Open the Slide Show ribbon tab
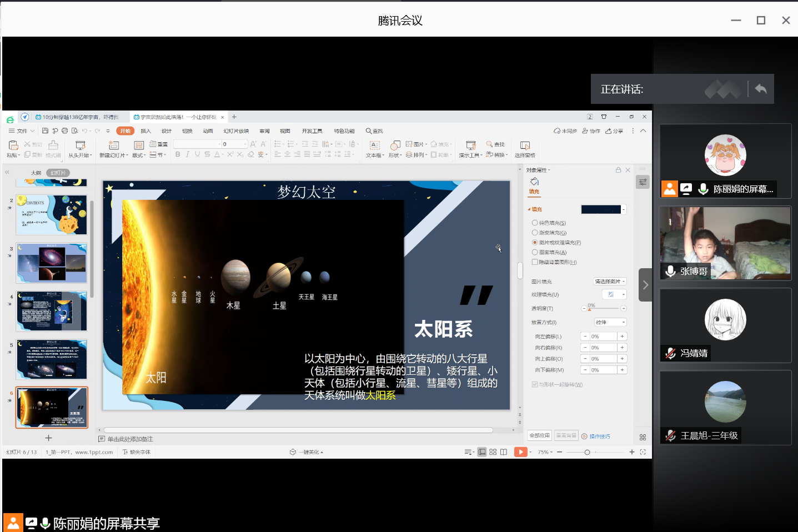This screenshot has height=532, width=798. 236,131
